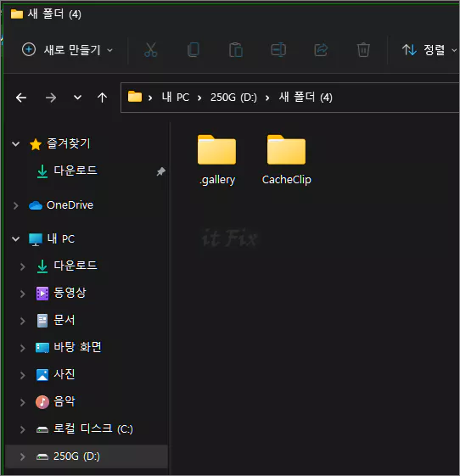Screen dimensions: 460x476
Task: Select the CacheClip folder
Action: click(x=286, y=160)
